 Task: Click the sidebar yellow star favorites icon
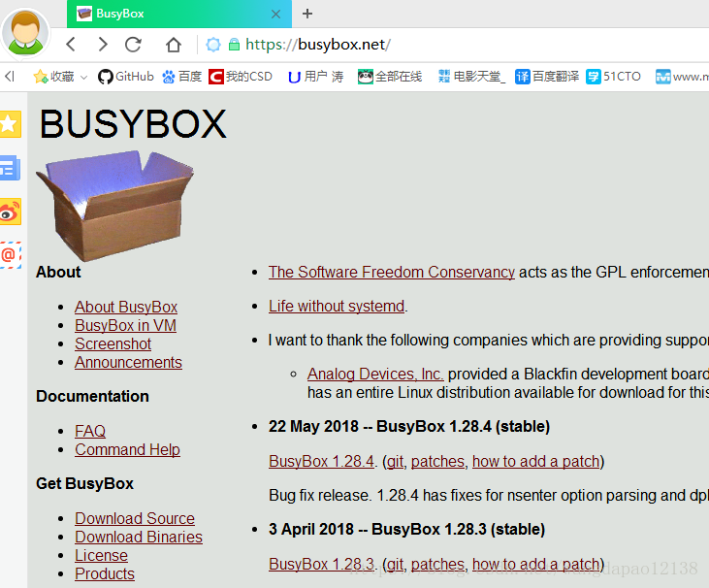coord(10,123)
